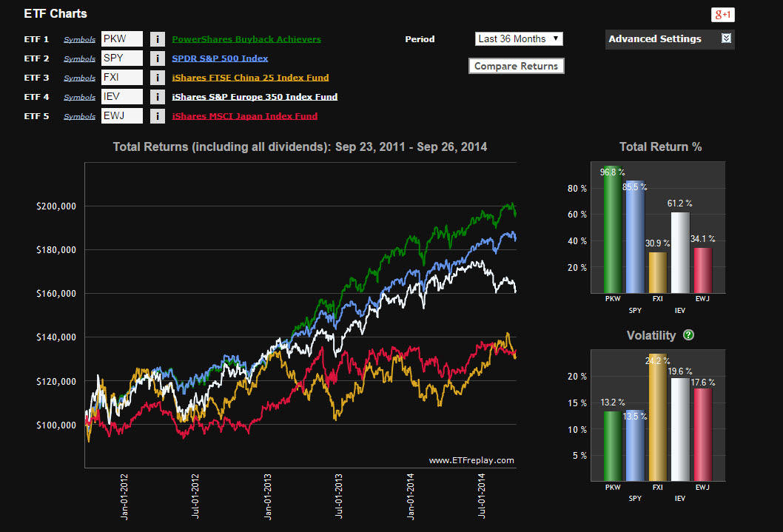This screenshot has height=532, width=783.
Task: Follow the iShares MSCI Japan Index Fund link
Action: coord(244,116)
